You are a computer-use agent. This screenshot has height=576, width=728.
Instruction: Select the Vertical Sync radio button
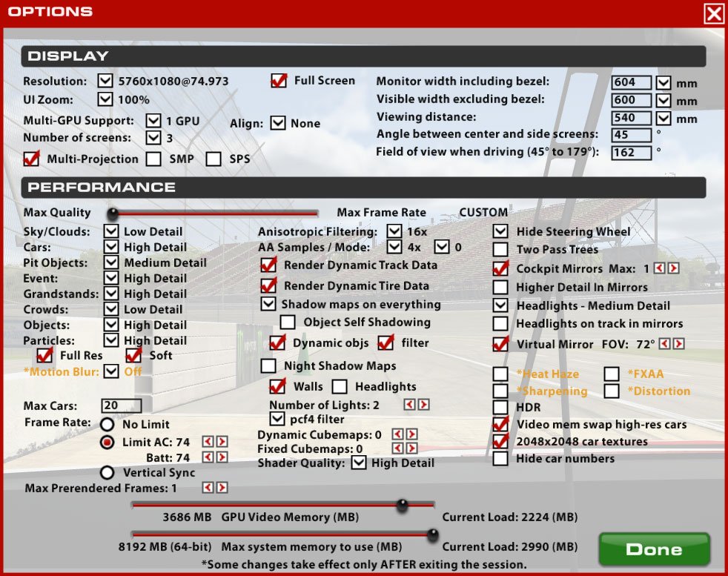tap(107, 472)
